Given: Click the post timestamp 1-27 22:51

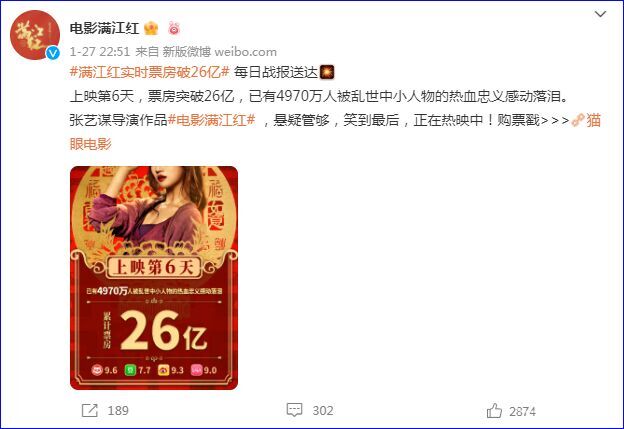Looking at the screenshot, I should tap(99, 52).
